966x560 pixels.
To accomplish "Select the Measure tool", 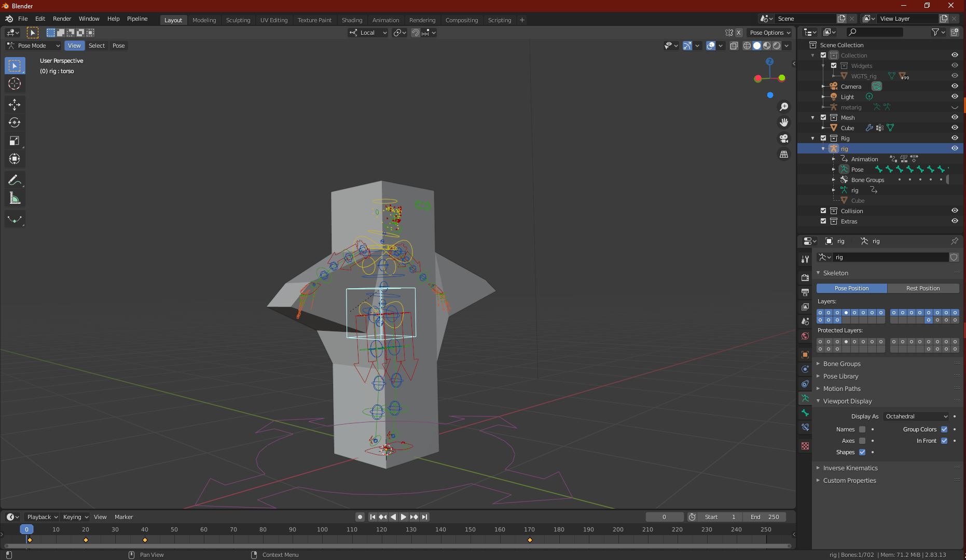I will [x=15, y=198].
